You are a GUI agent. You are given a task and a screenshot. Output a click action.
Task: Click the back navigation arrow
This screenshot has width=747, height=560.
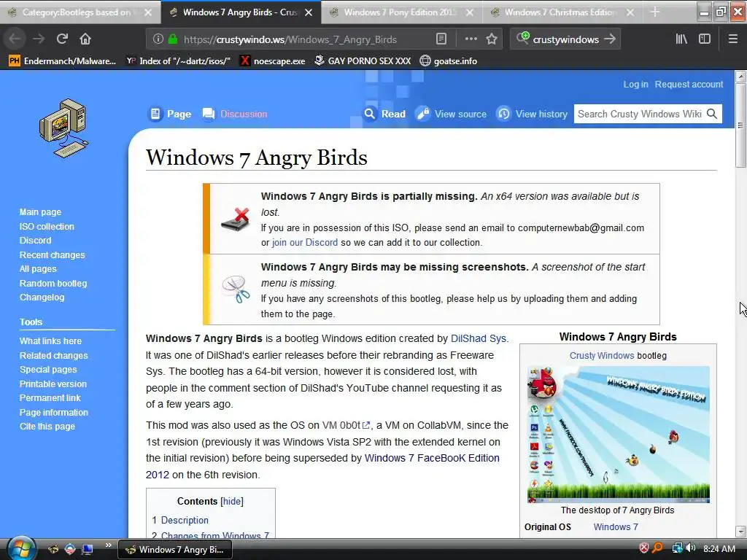coord(15,39)
